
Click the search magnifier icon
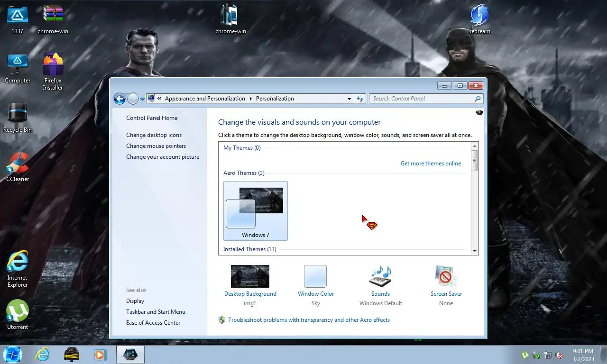(x=478, y=99)
